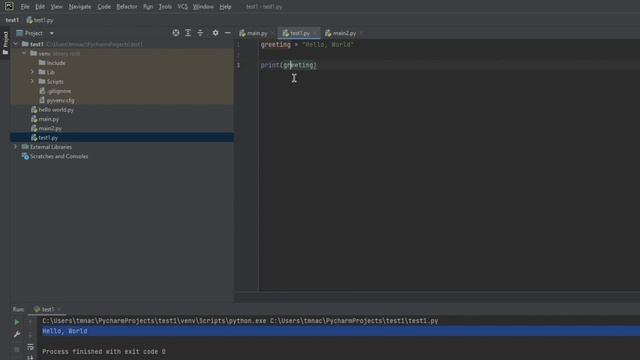Viewport: 640px width, 360px height.
Task: Open the Edit menu
Action: (x=40, y=7)
